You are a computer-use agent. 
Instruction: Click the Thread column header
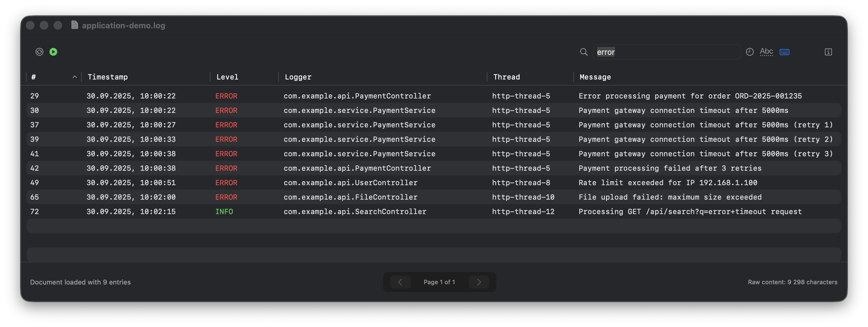(x=506, y=77)
